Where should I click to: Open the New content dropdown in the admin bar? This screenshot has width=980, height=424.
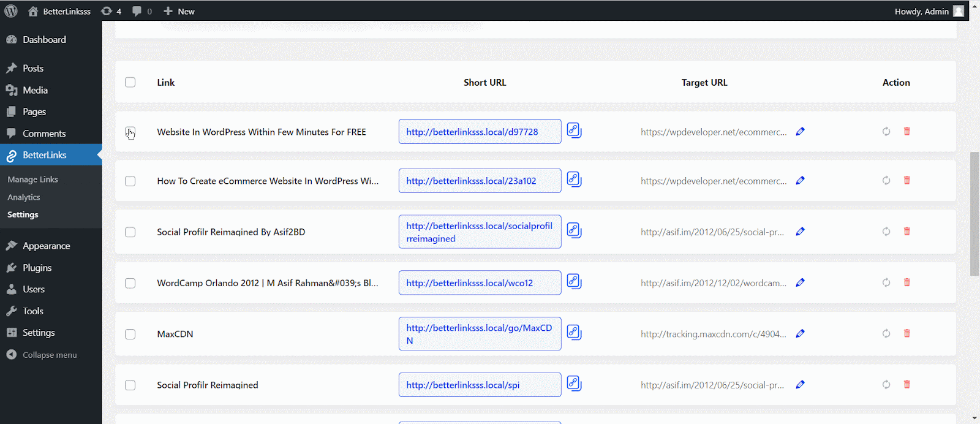(179, 11)
